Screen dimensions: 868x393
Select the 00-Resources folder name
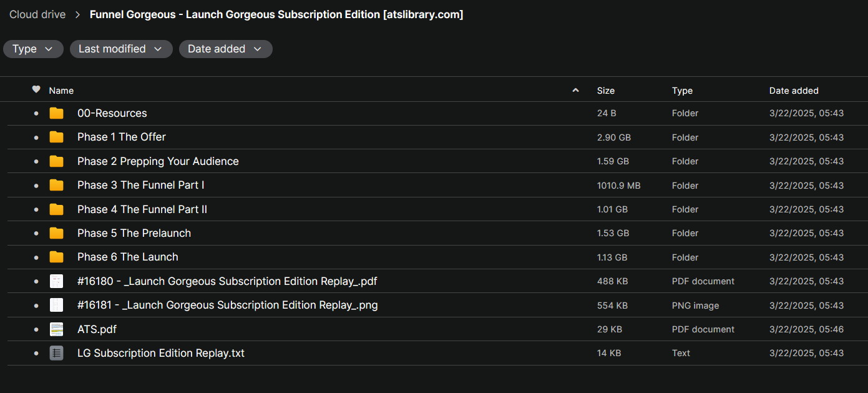pyautogui.click(x=112, y=113)
